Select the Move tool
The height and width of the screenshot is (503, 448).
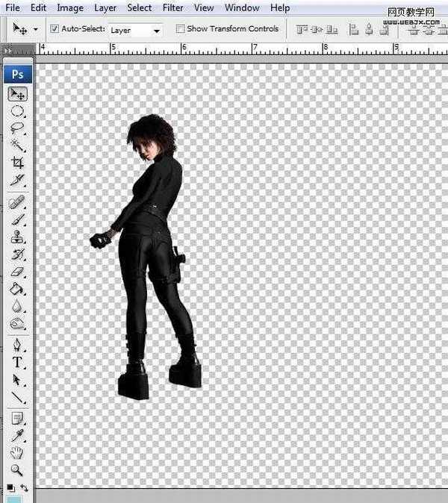[17, 95]
